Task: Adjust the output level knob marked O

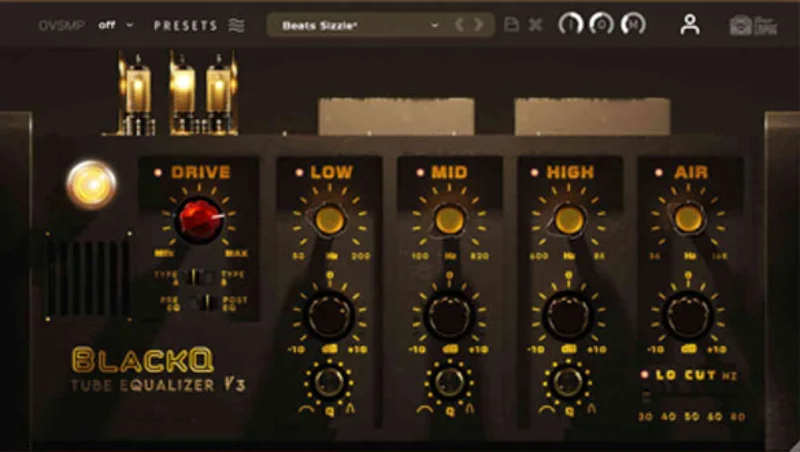Action: click(x=602, y=24)
